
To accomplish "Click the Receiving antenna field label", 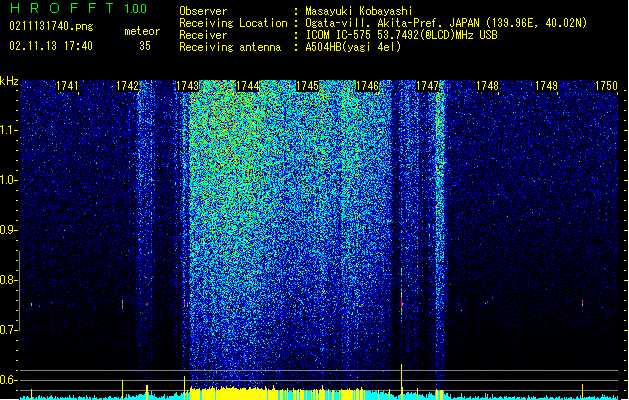I will click(x=230, y=47).
